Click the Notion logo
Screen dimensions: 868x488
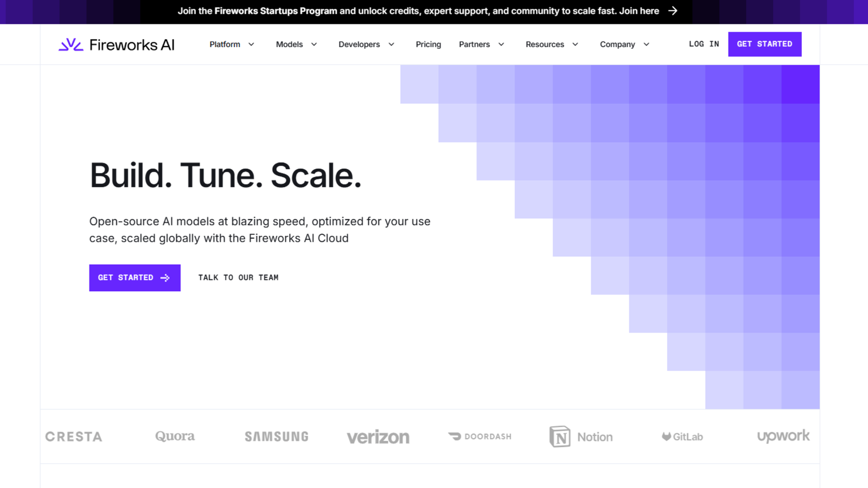tap(581, 436)
